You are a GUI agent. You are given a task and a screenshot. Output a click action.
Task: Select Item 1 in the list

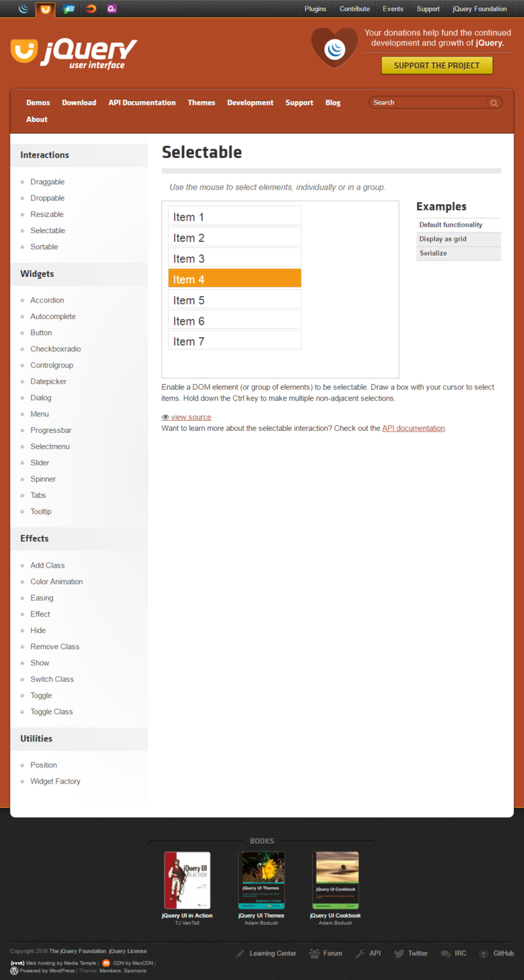coord(234,216)
